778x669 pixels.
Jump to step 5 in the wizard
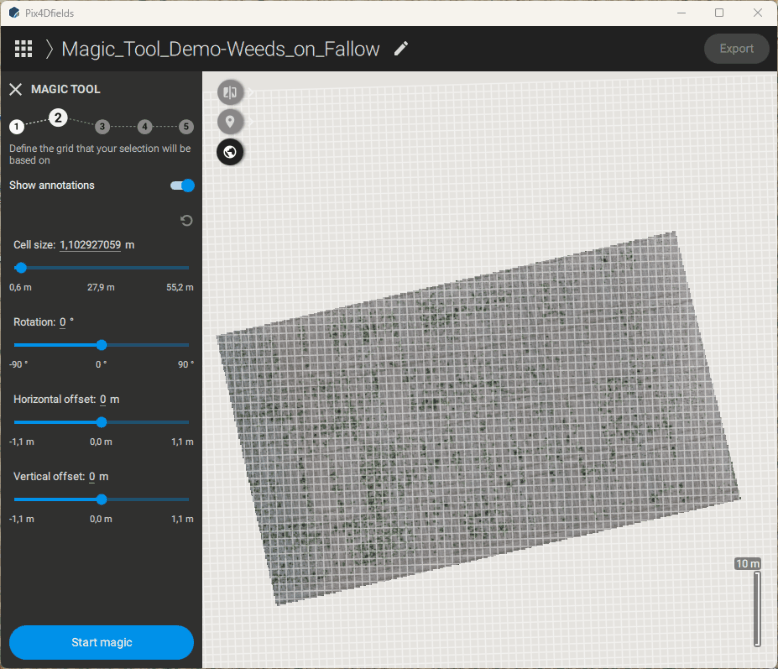186,127
